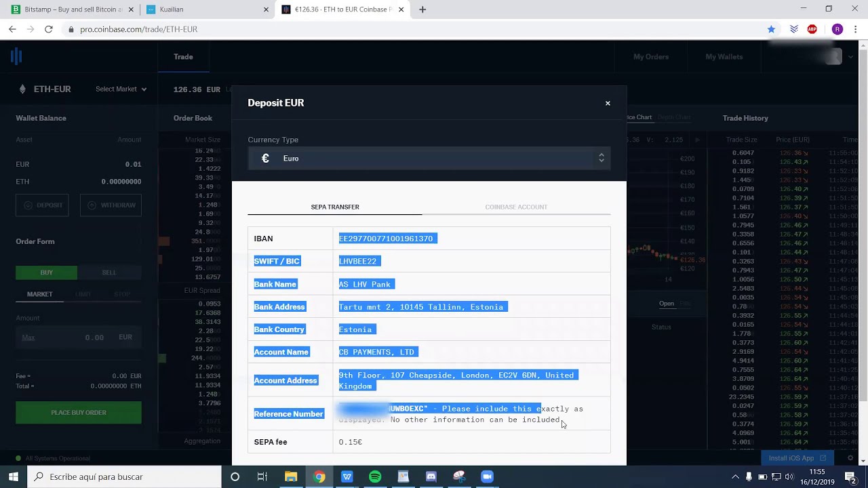
Task: Open the Currency Type dropdown showing Euro
Action: 429,158
